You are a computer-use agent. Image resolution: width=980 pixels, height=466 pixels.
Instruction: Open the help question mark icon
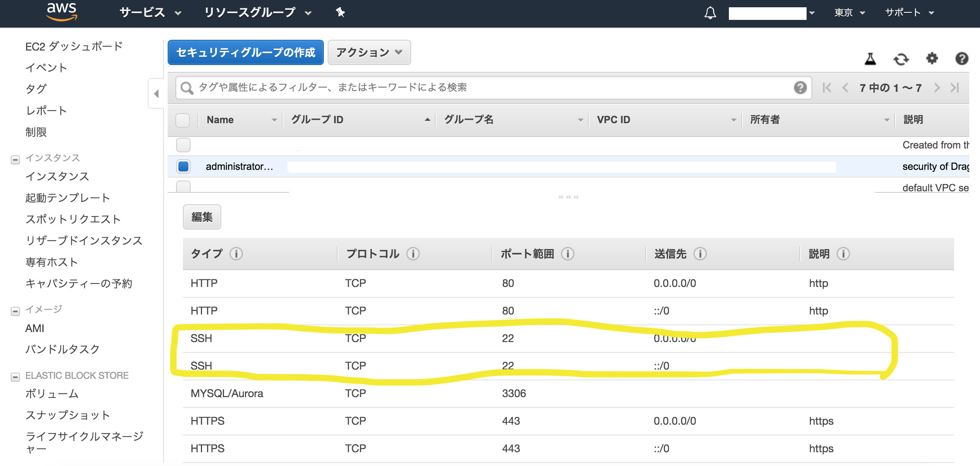[x=962, y=59]
